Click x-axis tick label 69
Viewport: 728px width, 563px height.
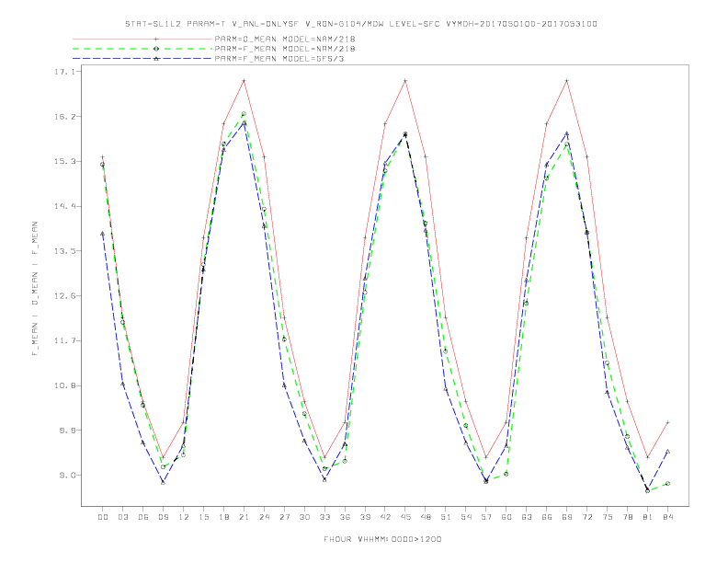567,517
